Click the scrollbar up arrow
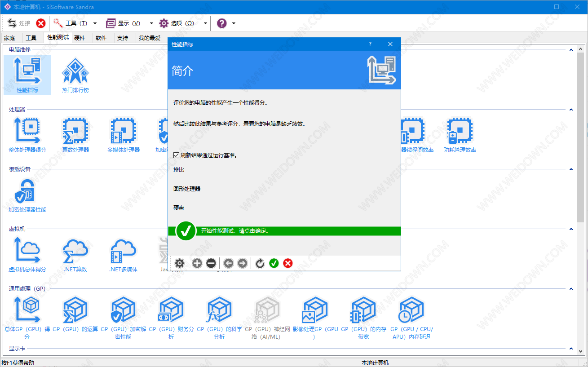The image size is (588, 367). [x=581, y=48]
